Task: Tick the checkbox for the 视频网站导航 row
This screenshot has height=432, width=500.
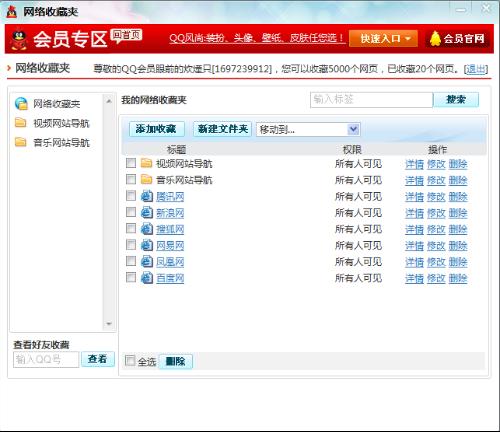Action: point(131,163)
